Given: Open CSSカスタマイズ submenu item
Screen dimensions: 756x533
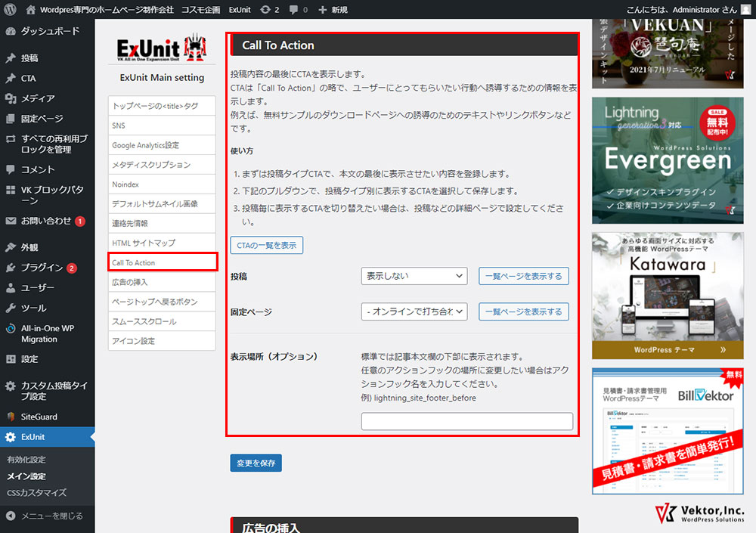Looking at the screenshot, I should pyautogui.click(x=36, y=493).
